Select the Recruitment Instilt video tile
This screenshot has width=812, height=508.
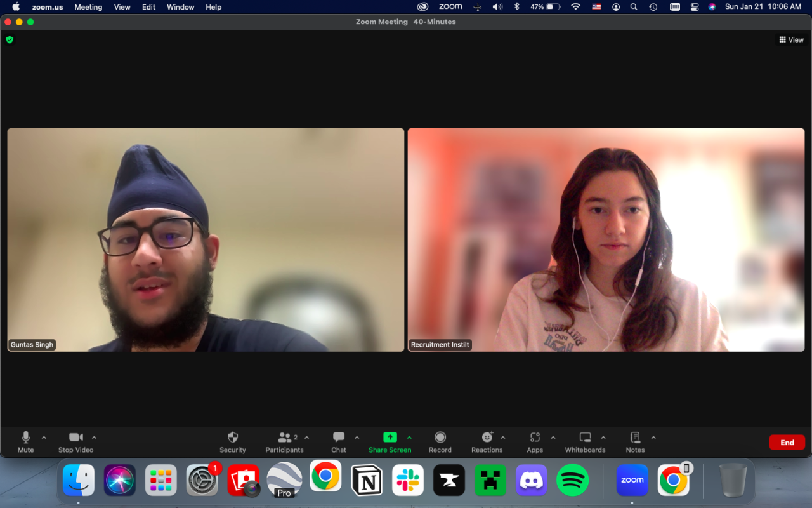(x=606, y=239)
